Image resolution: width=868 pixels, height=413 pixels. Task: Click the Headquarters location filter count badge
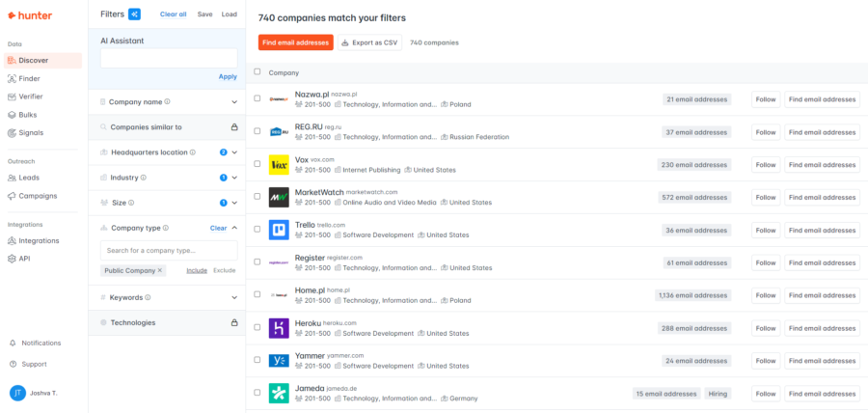[224, 152]
